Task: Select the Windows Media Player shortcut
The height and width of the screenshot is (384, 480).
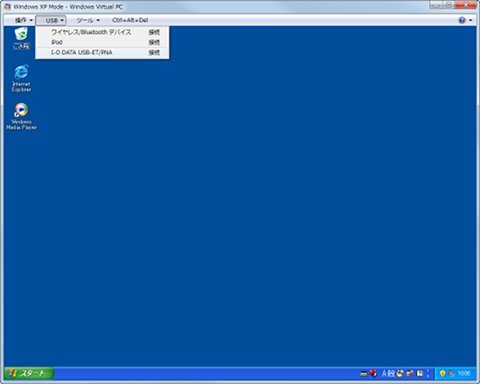Action: coord(21,116)
